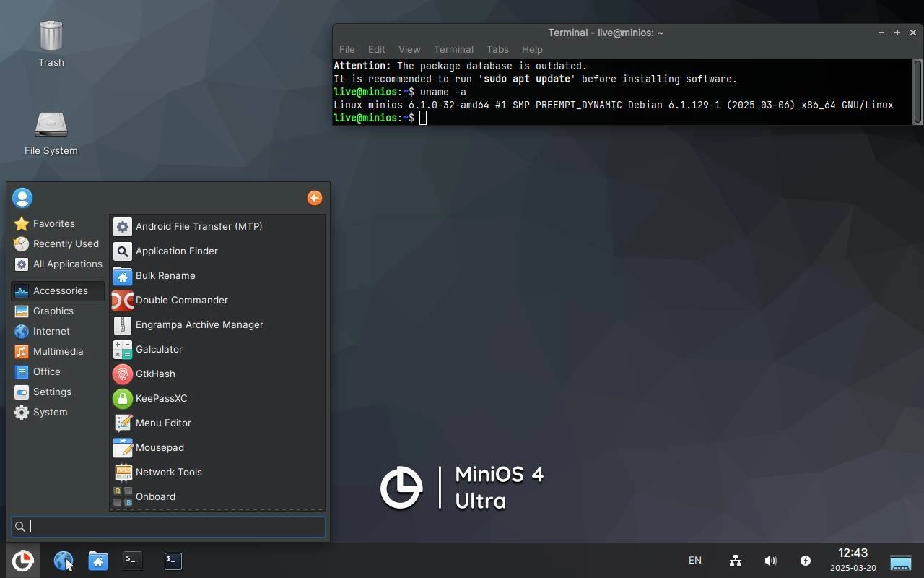This screenshot has width=924, height=578.
Task: Minimize the Terminal window
Action: [881, 33]
